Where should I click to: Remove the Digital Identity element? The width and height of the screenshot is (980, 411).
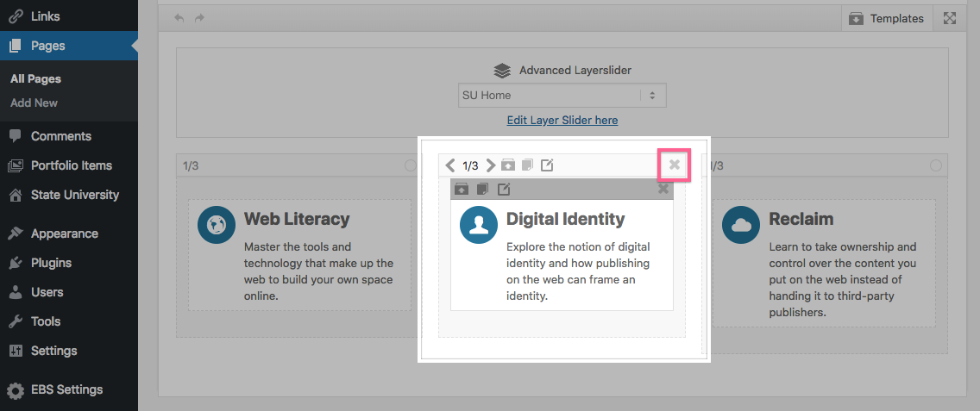663,189
